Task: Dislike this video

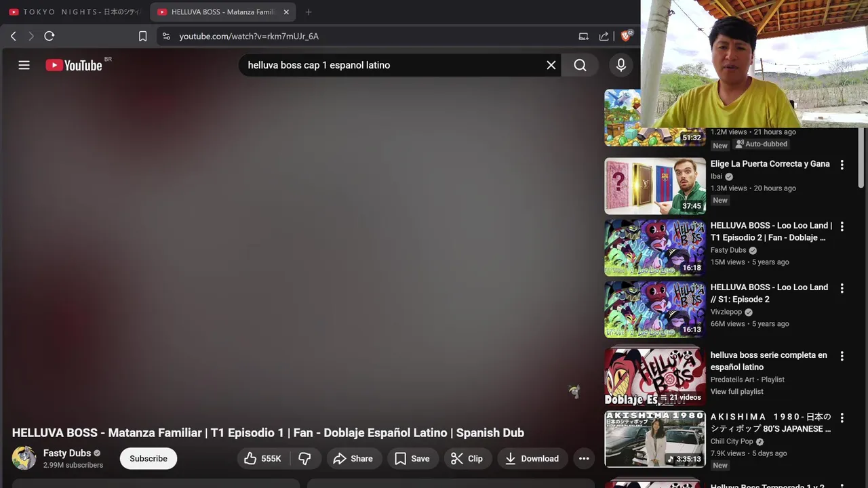Action: click(305, 459)
